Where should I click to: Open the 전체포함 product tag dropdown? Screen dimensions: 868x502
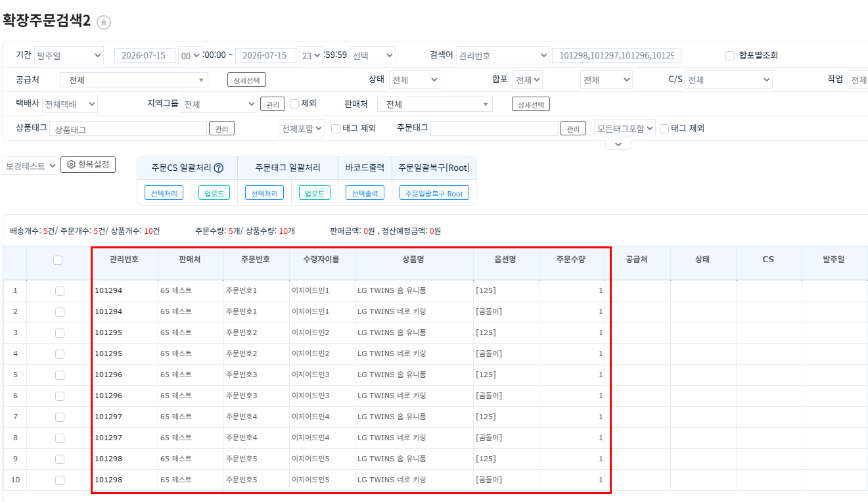(302, 128)
